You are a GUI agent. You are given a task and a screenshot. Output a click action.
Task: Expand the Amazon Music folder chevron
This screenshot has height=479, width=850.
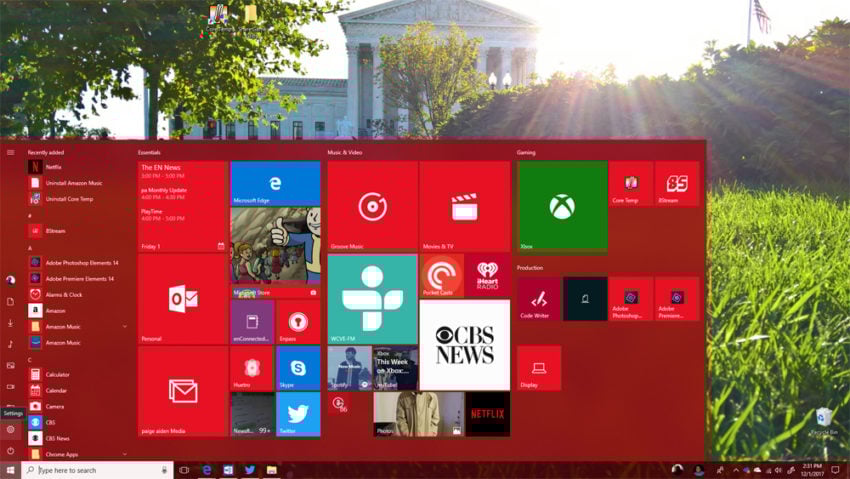coord(125,326)
